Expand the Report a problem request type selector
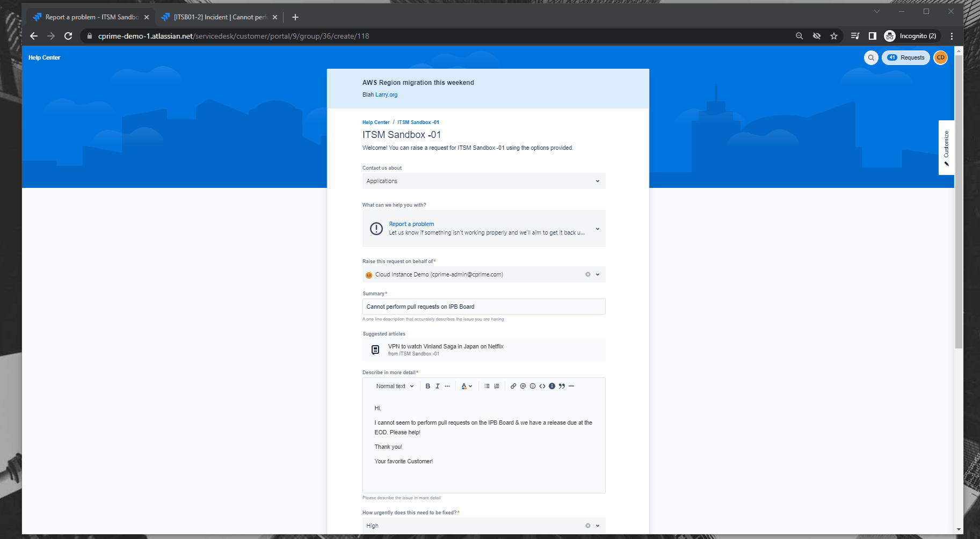The width and height of the screenshot is (980, 539). click(484, 228)
